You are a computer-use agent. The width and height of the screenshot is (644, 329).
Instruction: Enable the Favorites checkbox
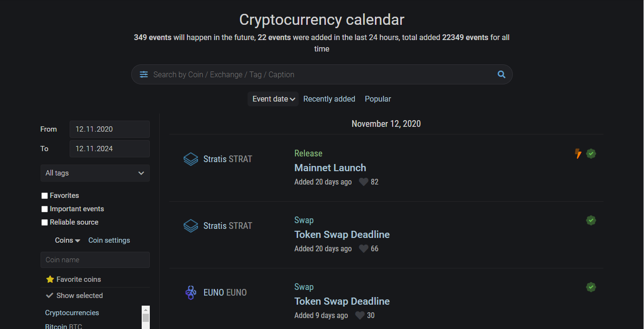45,195
